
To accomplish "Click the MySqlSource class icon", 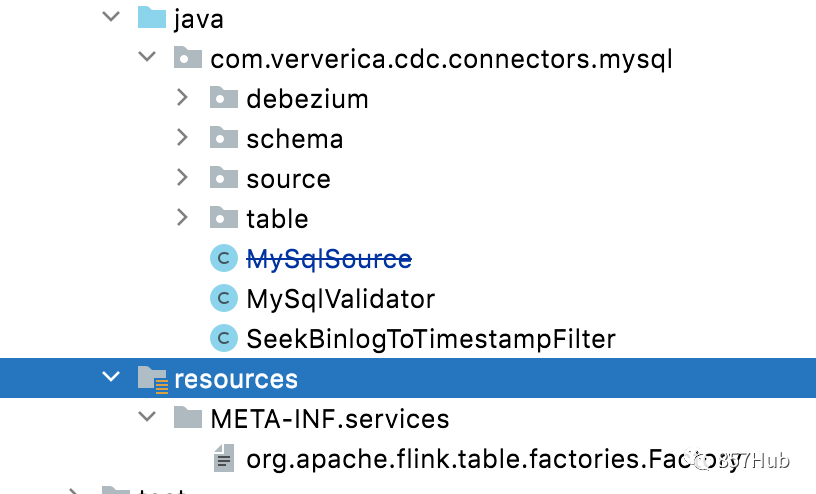I will pyautogui.click(x=224, y=258).
